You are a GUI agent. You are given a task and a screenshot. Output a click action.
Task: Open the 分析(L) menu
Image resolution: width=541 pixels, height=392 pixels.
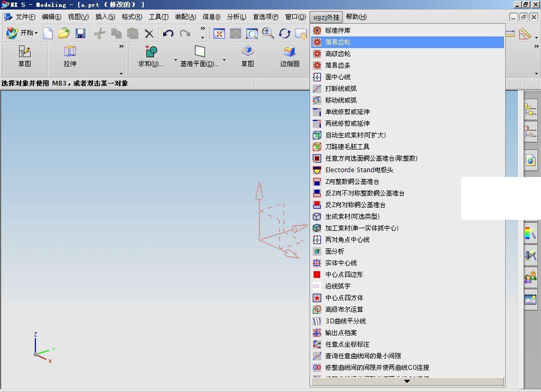(x=236, y=17)
